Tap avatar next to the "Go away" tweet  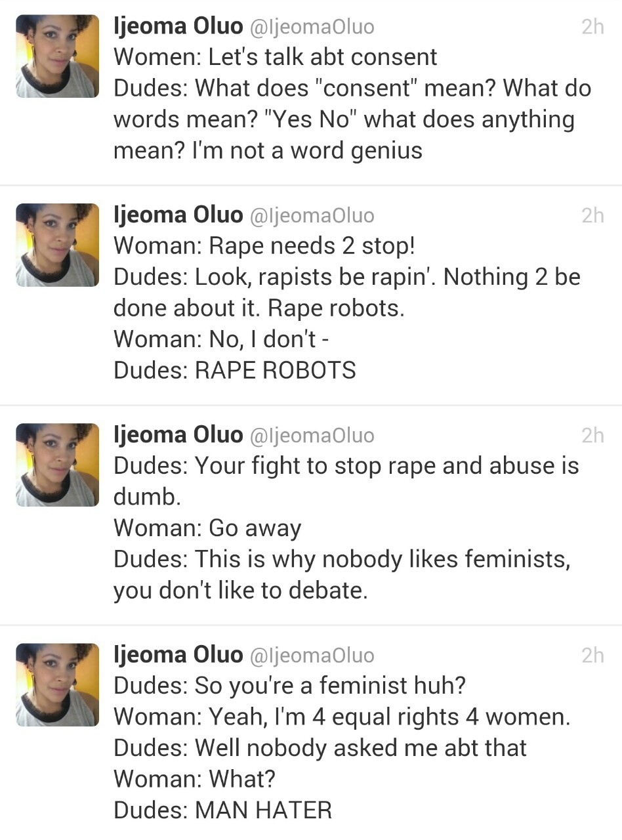pyautogui.click(x=58, y=465)
